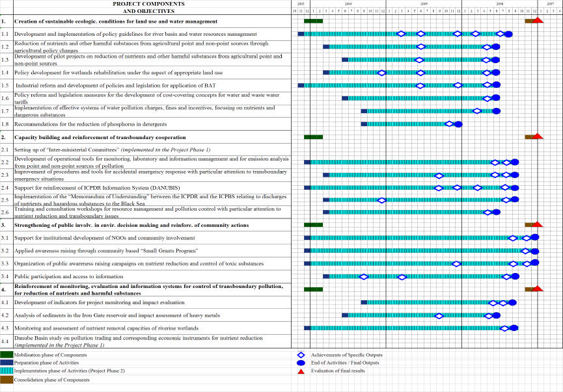Select the 2004 year header
The image size is (563, 392).
click(348, 3)
